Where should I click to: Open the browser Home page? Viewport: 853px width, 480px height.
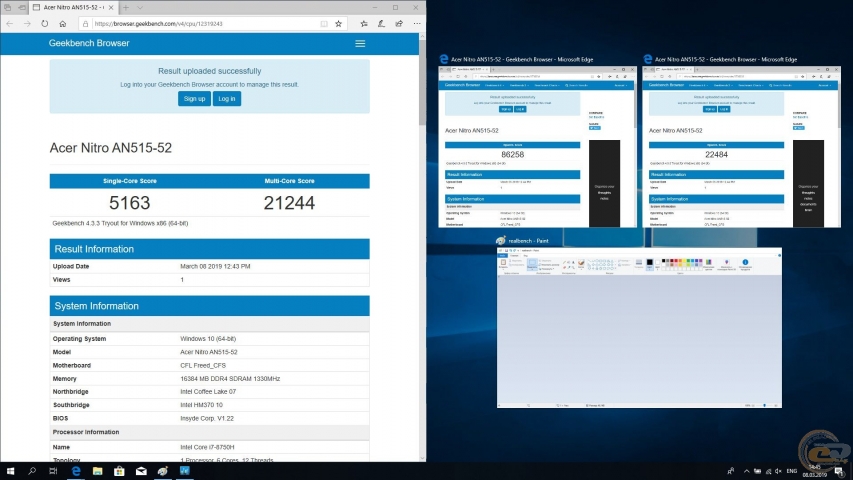63,23
